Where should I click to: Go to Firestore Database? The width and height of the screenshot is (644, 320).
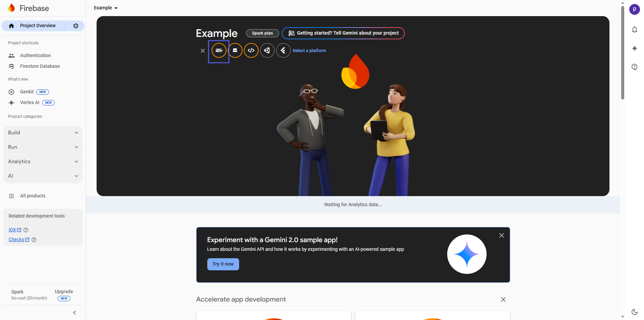tap(40, 66)
